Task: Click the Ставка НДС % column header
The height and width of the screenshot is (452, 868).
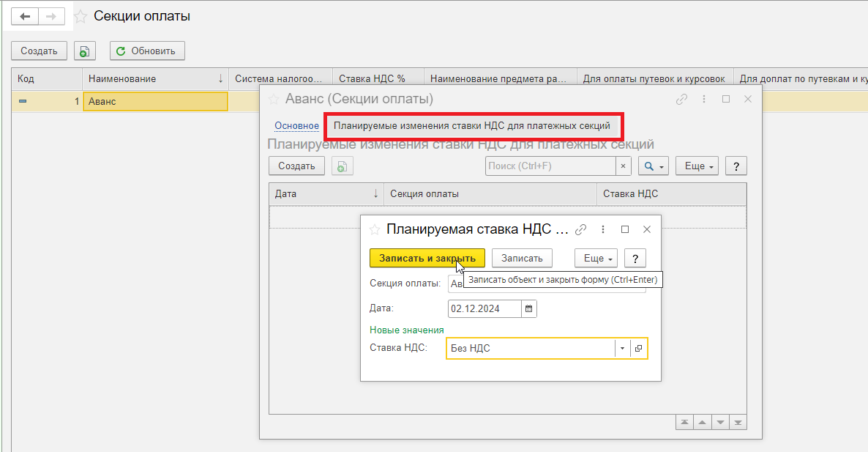Action: point(378,78)
